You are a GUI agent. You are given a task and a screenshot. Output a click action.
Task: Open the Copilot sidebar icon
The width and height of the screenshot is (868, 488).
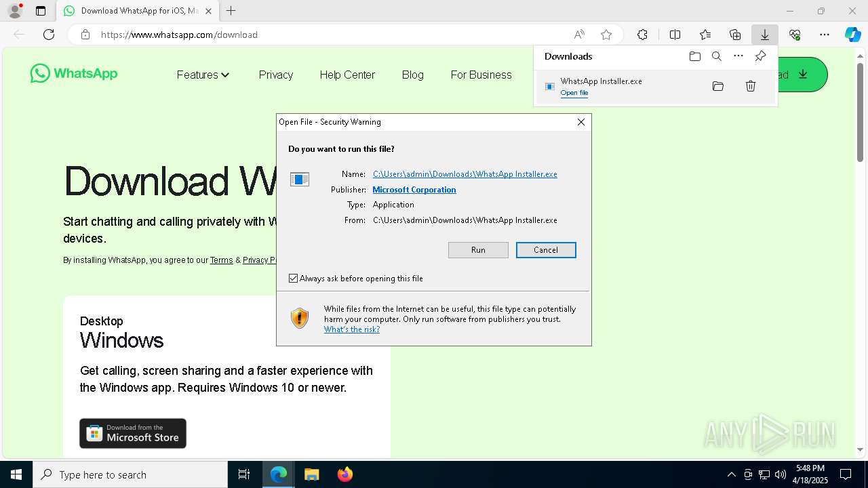(x=852, y=35)
